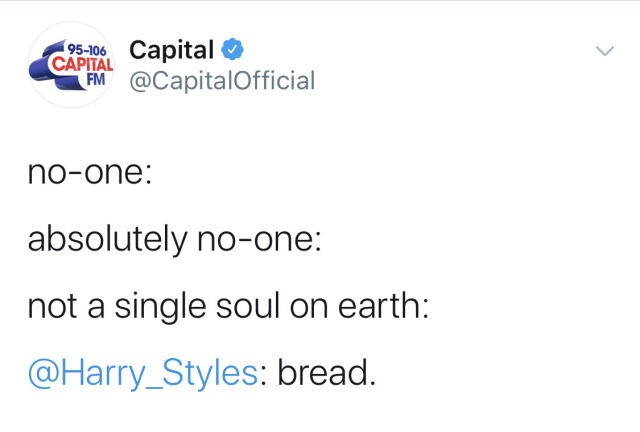Click the words 'not a' in tweet
This screenshot has height=432, width=640.
click(67, 307)
